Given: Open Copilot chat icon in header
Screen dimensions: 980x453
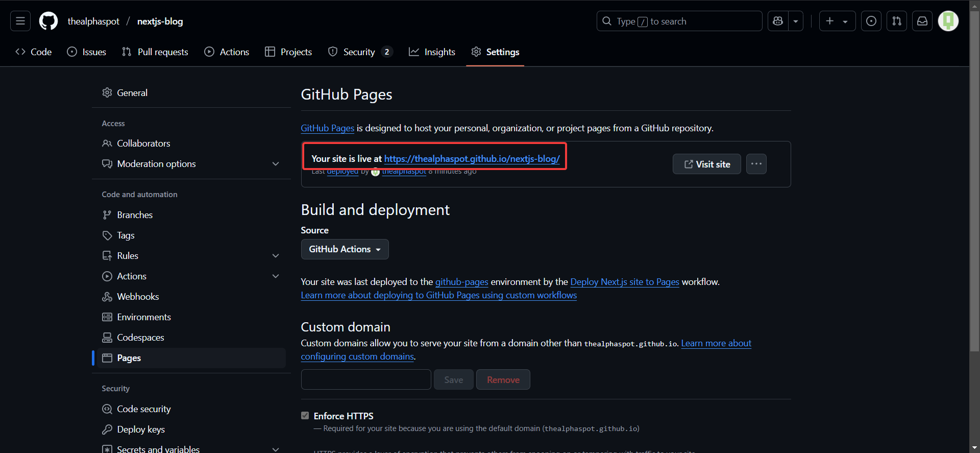Looking at the screenshot, I should (778, 21).
